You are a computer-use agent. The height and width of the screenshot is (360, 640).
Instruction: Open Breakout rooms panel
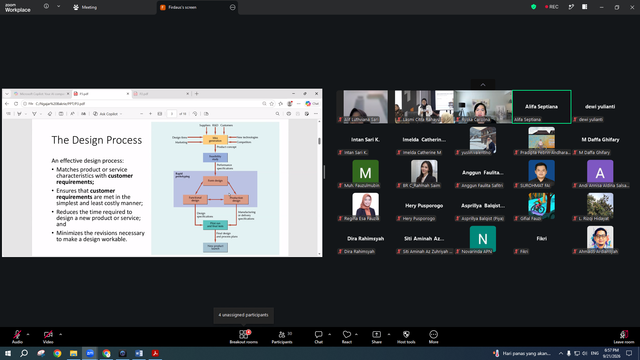pyautogui.click(x=244, y=337)
